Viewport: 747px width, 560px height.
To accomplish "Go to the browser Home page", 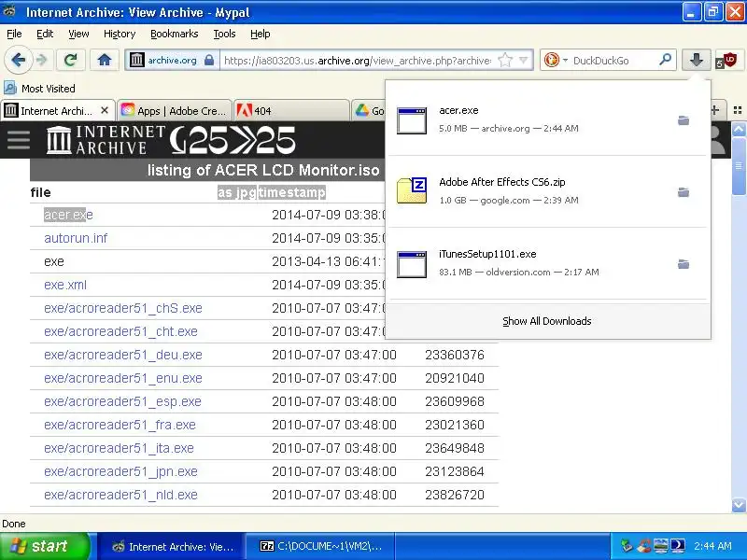I will [105, 60].
